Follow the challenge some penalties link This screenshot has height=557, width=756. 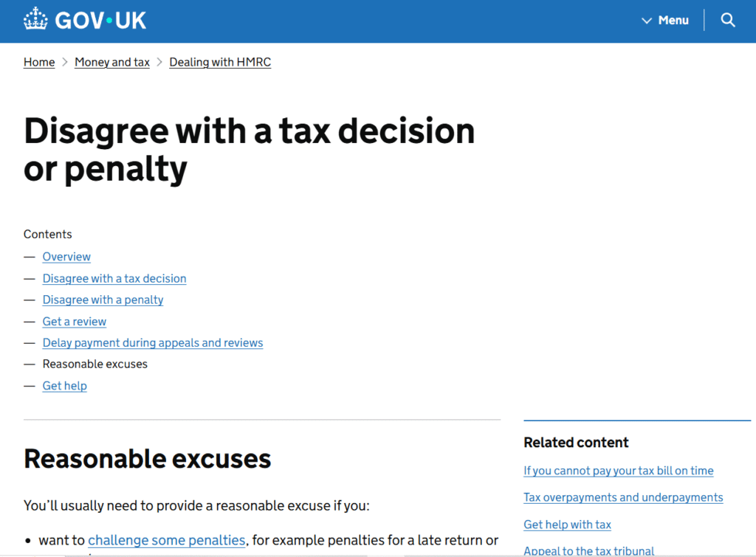(166, 540)
